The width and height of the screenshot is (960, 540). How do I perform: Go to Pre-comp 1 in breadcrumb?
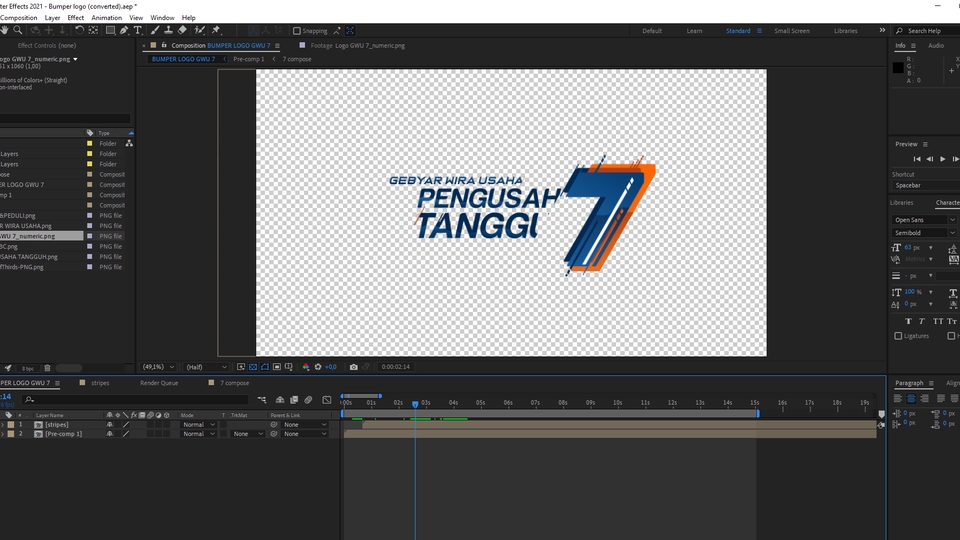point(249,59)
